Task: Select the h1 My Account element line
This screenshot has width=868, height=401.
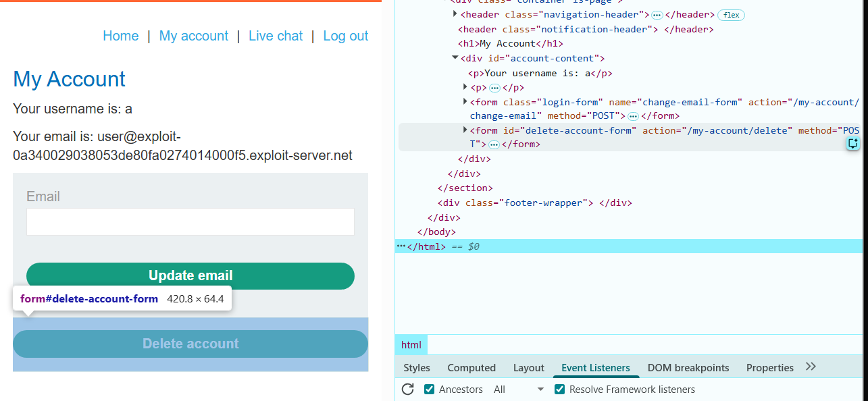Action: 509,44
